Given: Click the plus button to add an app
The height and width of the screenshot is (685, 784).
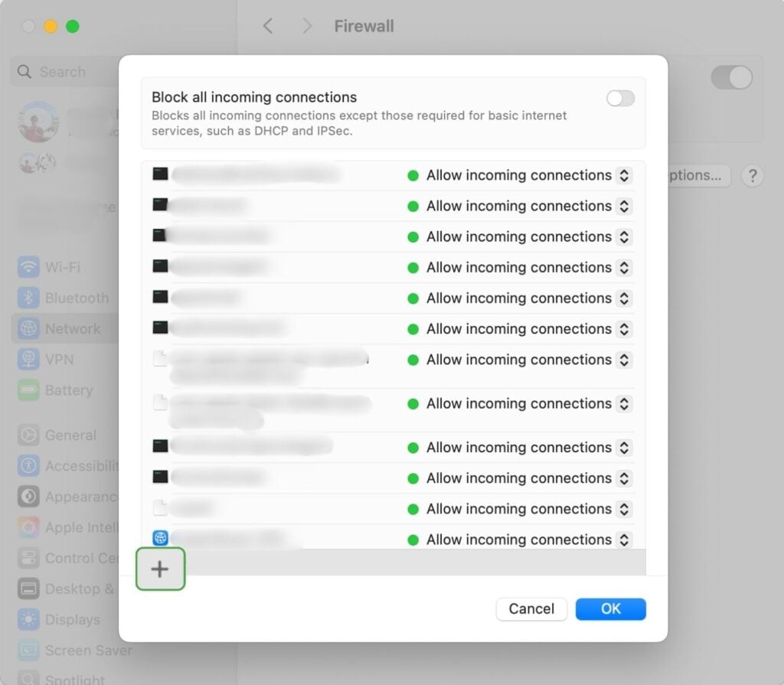Looking at the screenshot, I should [160, 569].
